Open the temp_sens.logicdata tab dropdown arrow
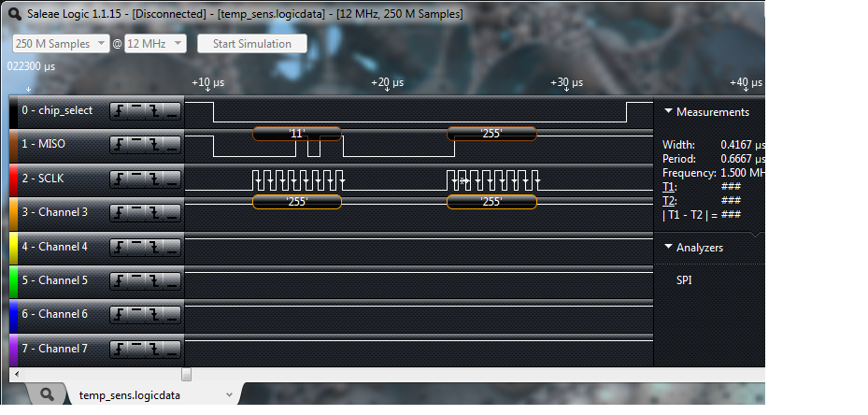Viewport: 868px width, 415px height. (x=229, y=395)
